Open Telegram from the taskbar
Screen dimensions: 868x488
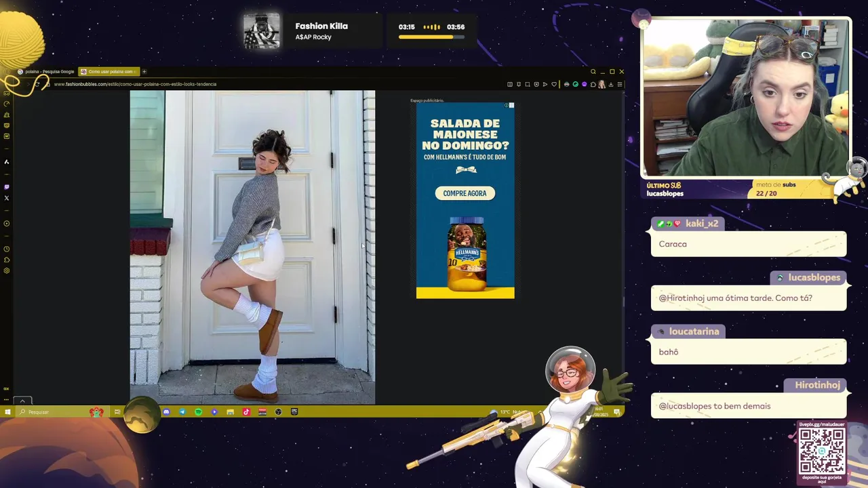[182, 411]
